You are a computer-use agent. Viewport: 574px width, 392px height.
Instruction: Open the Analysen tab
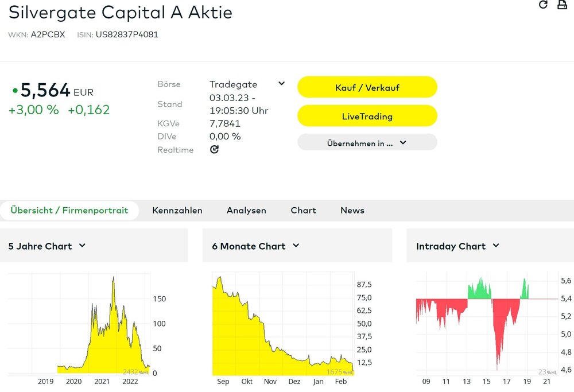tap(246, 211)
